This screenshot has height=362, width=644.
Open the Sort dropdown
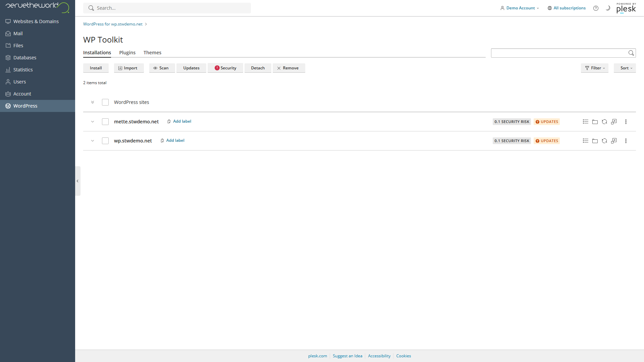click(x=625, y=68)
